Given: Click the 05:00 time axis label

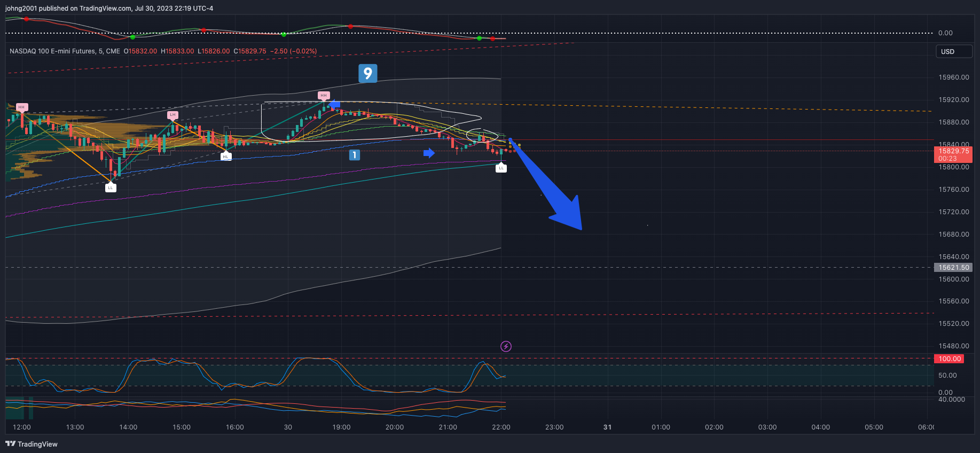Looking at the screenshot, I should coord(874,427).
